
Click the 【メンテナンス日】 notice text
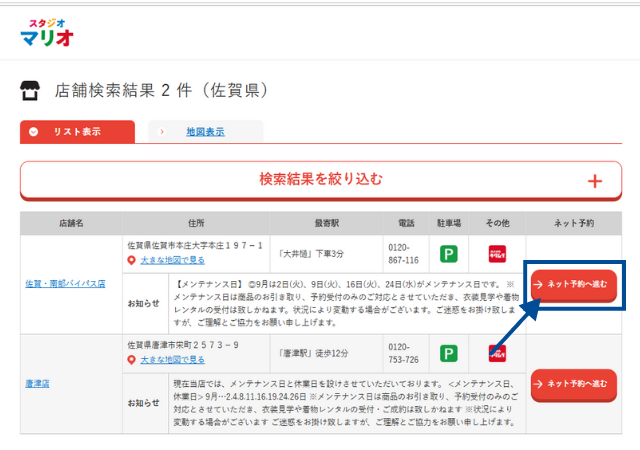point(346,303)
